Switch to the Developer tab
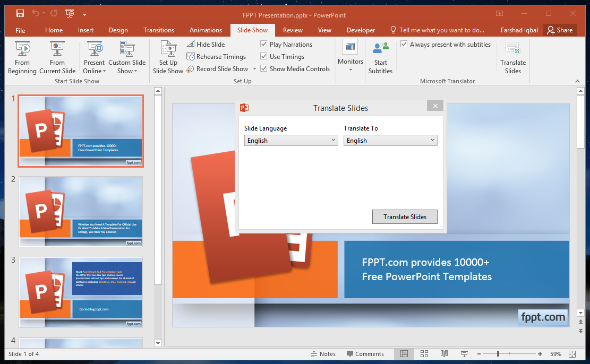 coord(361,30)
